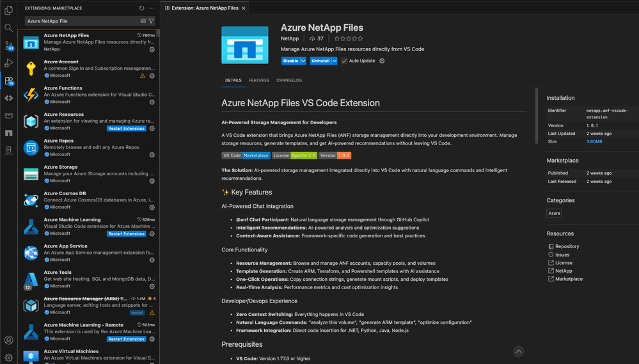Switch to the Changelog tab
This screenshot has height=364, width=639.
click(x=289, y=81)
